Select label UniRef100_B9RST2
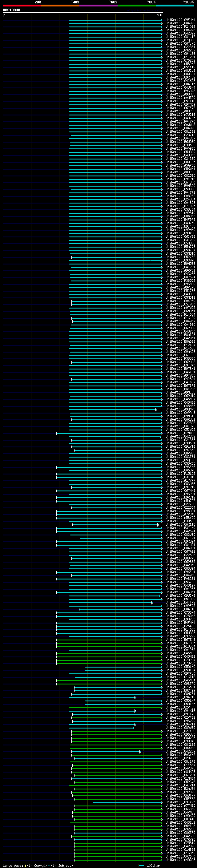 coord(180,497)
